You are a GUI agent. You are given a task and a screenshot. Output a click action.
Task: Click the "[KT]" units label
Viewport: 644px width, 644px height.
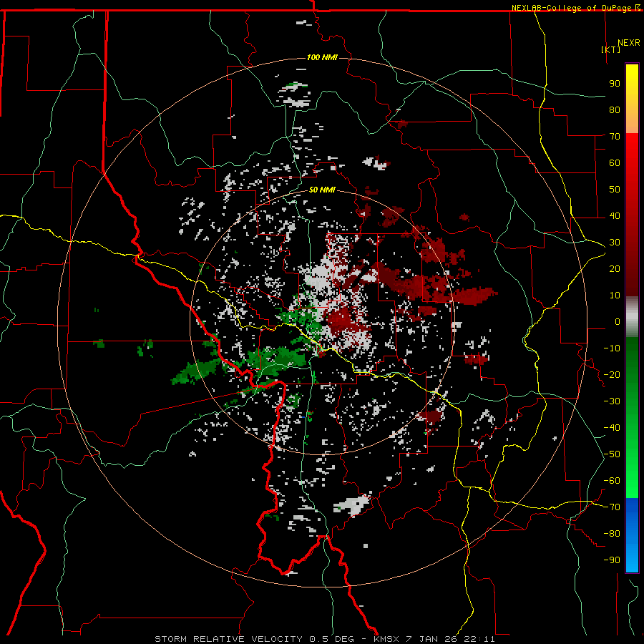point(611,49)
